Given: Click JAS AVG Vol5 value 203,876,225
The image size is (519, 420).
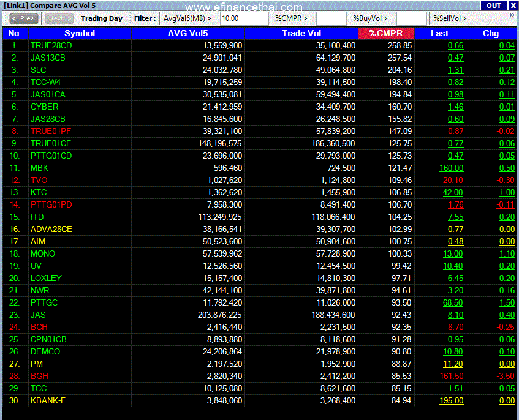Looking at the screenshot, I should [220, 315].
